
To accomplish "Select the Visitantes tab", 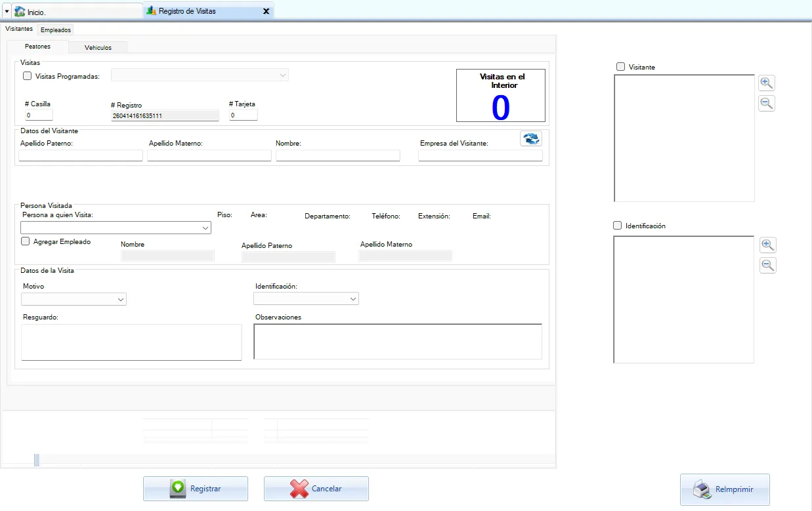I will [19, 29].
